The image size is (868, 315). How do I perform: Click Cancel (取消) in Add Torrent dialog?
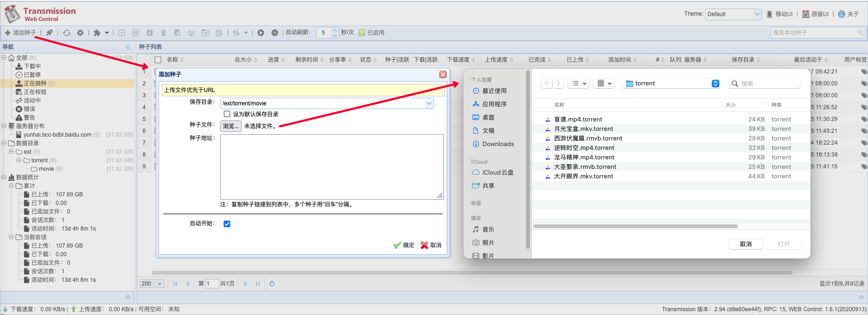431,245
